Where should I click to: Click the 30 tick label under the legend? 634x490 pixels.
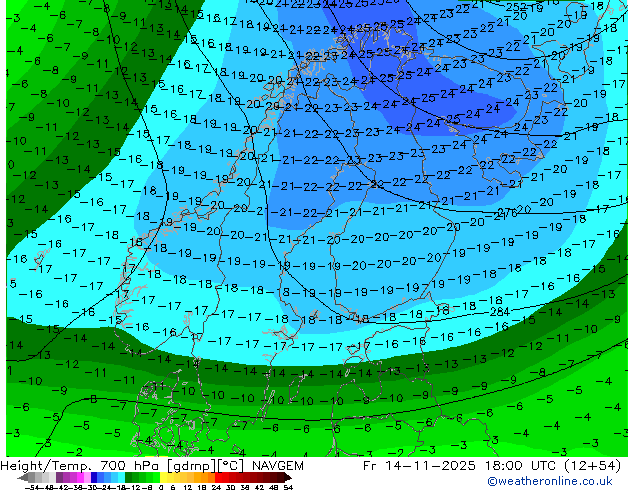point(230,487)
